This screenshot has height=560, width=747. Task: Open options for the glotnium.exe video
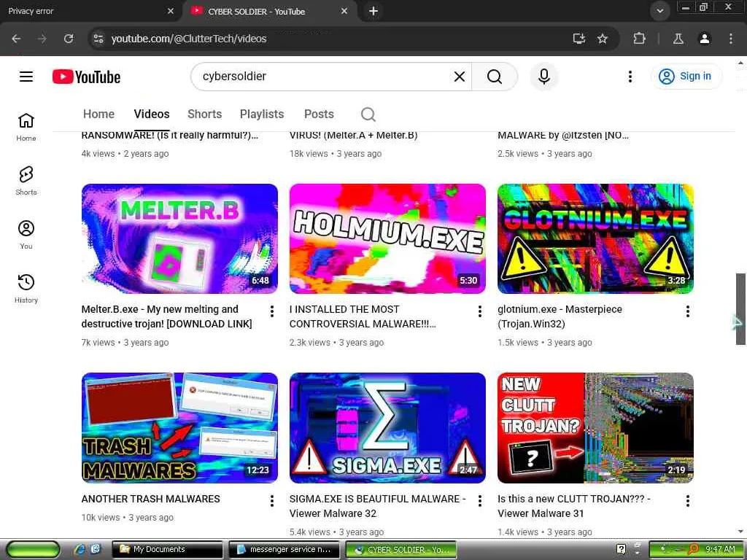click(x=687, y=311)
